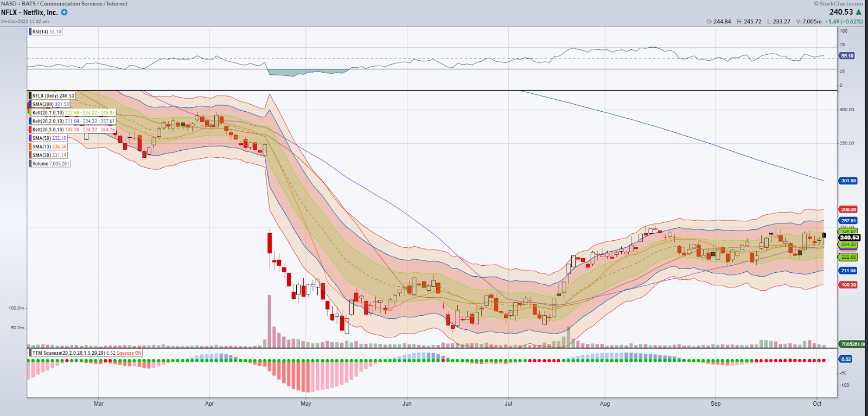The width and height of the screenshot is (868, 416).
Task: Click the SMA(200) 301.58 legend label
Action: [x=51, y=104]
